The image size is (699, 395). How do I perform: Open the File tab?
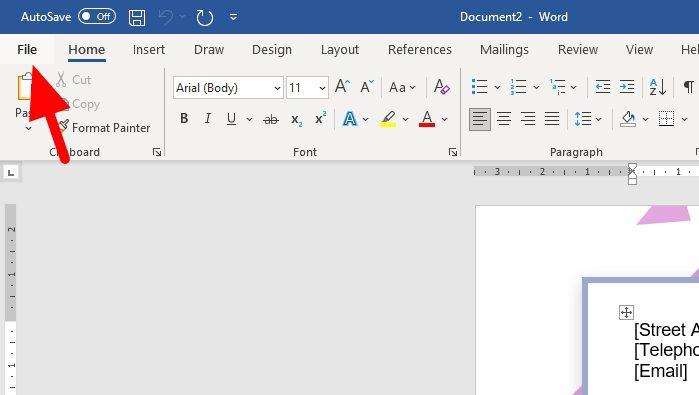click(27, 49)
